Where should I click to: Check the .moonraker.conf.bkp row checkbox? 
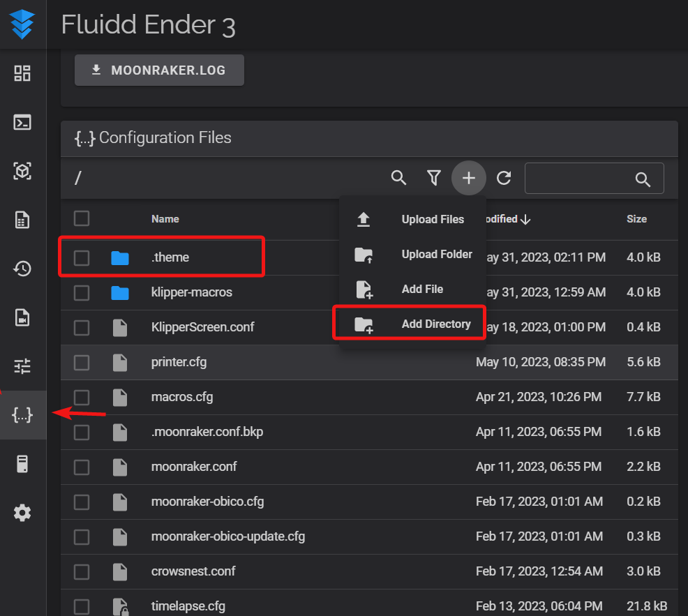[x=82, y=432]
